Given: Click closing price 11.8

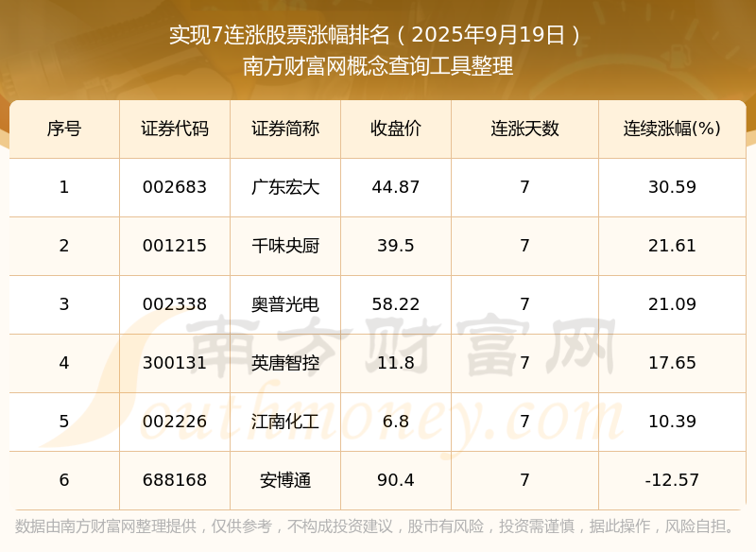Looking at the screenshot, I should [396, 363].
